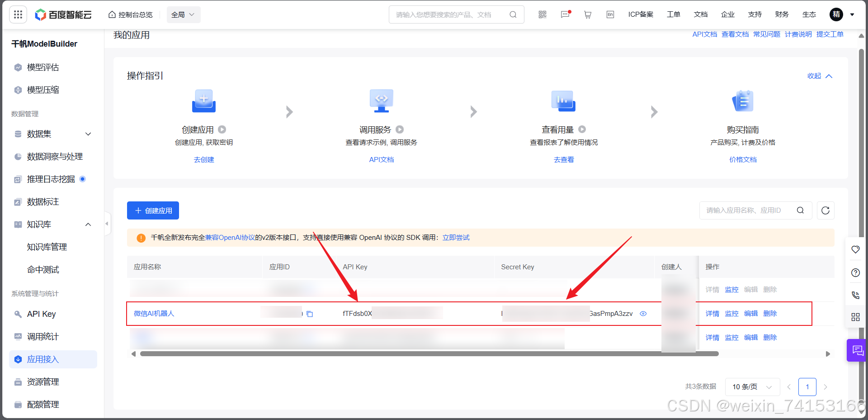
Task: Open the shopping cart icon
Action: (588, 14)
